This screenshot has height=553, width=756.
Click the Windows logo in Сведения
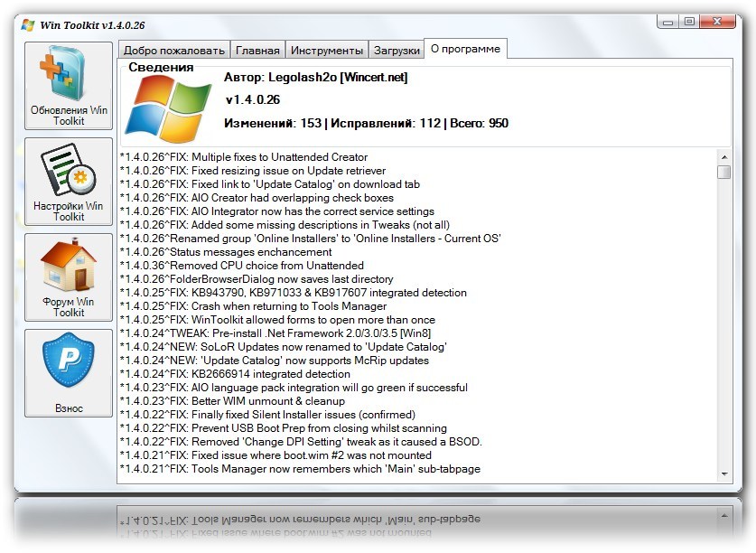point(168,107)
